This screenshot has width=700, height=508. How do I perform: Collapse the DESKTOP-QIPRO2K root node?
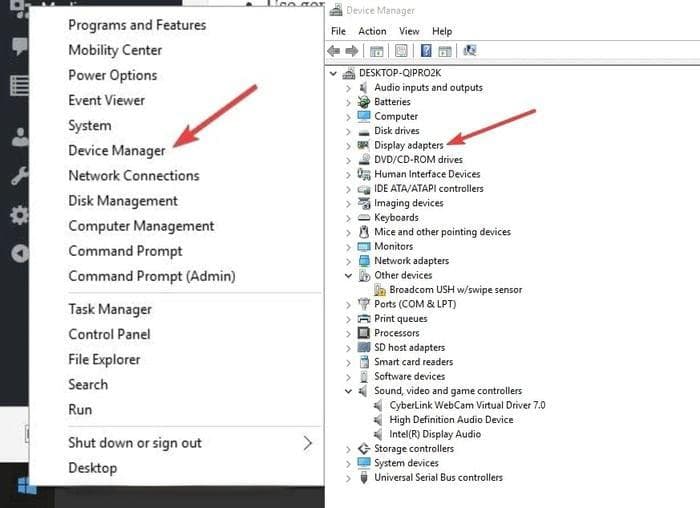pyautogui.click(x=333, y=73)
